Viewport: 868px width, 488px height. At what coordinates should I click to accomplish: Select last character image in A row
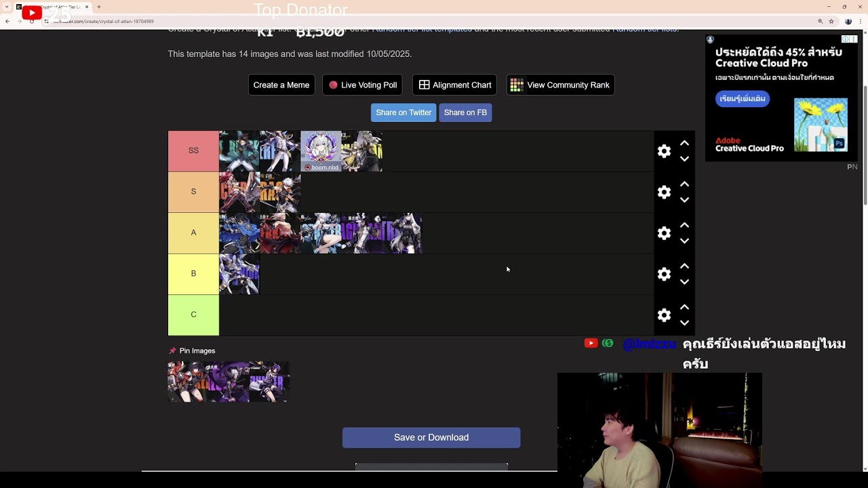pos(402,233)
